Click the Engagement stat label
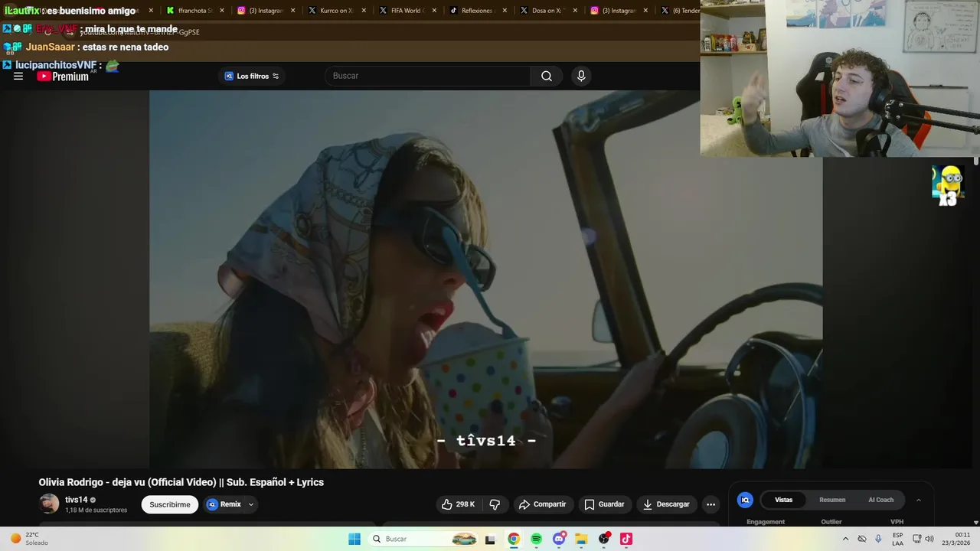The height and width of the screenshot is (551, 980). [x=766, y=522]
